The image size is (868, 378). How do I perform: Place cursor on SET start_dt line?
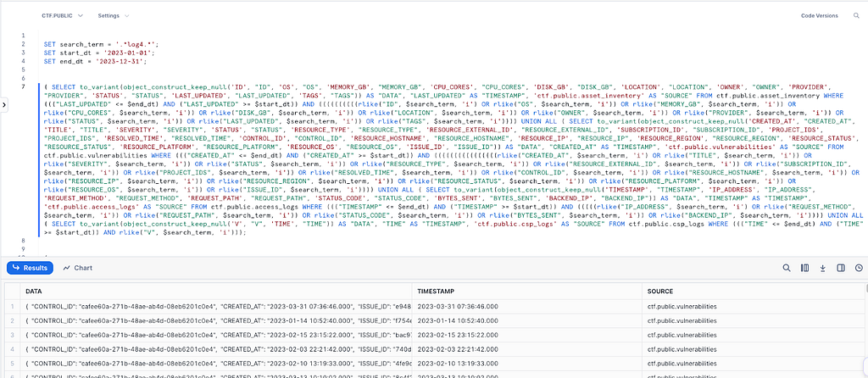(98, 53)
